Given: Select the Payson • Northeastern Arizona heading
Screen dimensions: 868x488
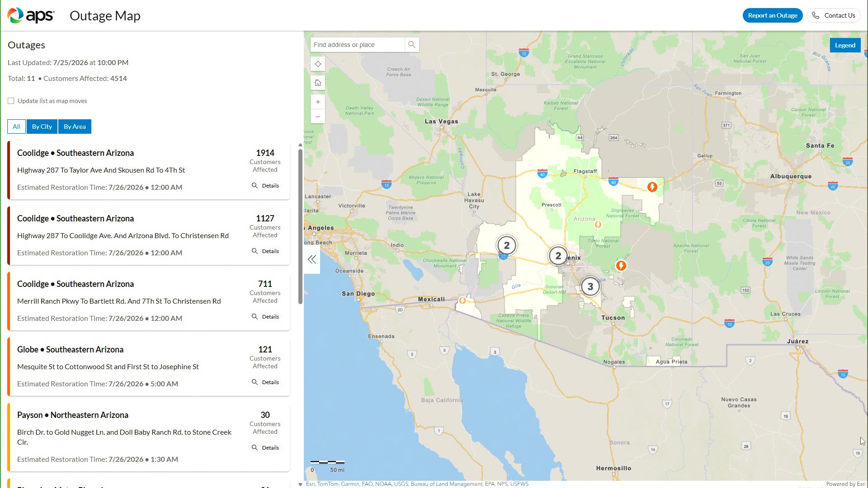Looking at the screenshot, I should [x=73, y=415].
